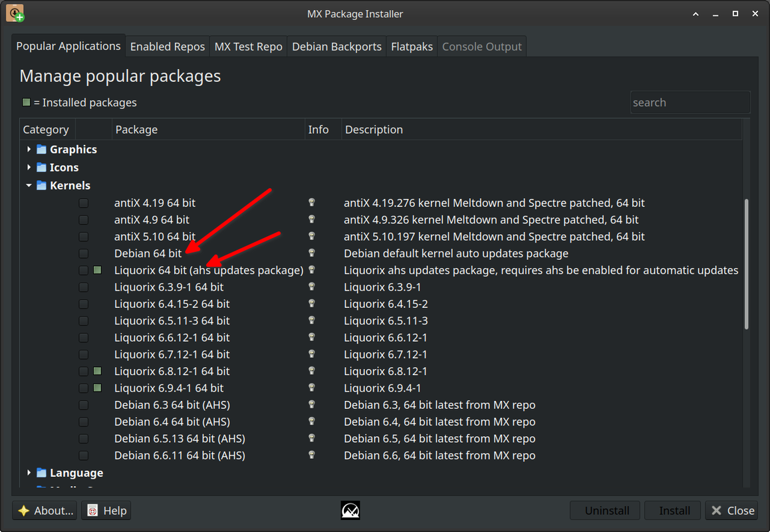
Task: Click the Icons folder icon
Action: (42, 168)
